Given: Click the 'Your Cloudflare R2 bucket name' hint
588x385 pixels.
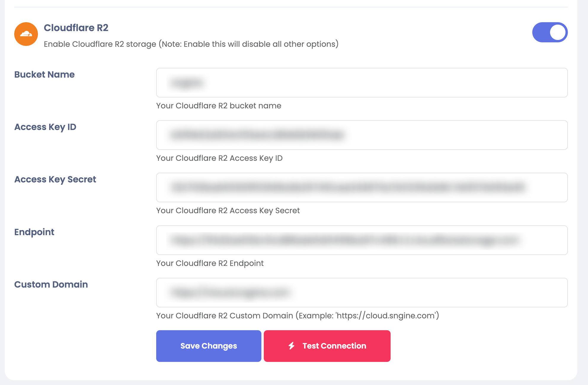Looking at the screenshot, I should [219, 106].
